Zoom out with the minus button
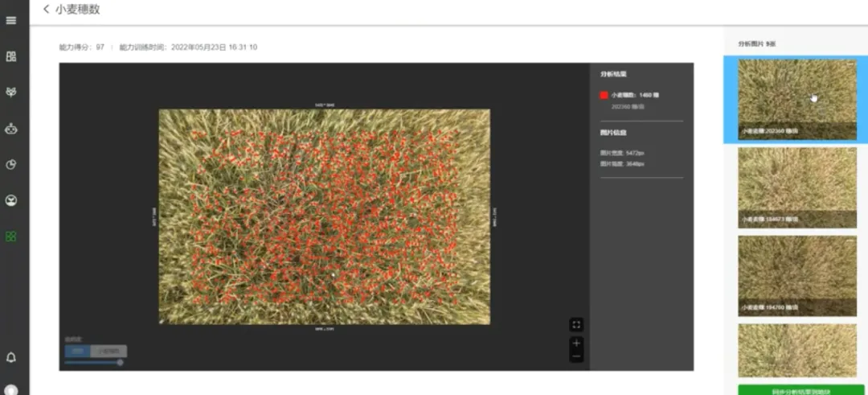The height and width of the screenshot is (395, 868). coord(576,356)
